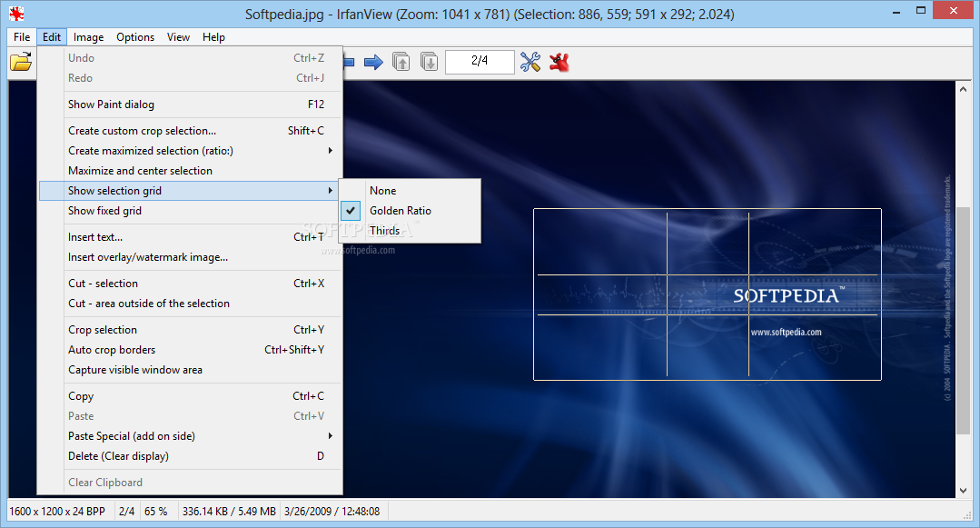Screen dimensions: 980x528
Task: Open the Options menu
Action: tap(135, 37)
